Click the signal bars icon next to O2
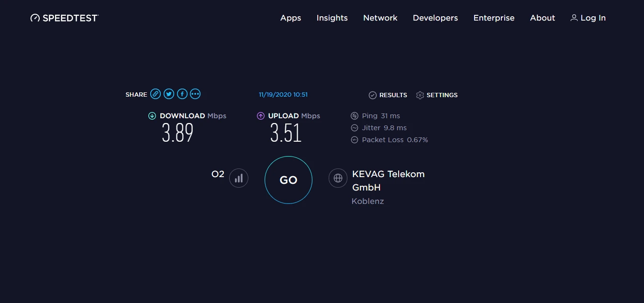644x303 pixels. pyautogui.click(x=239, y=178)
